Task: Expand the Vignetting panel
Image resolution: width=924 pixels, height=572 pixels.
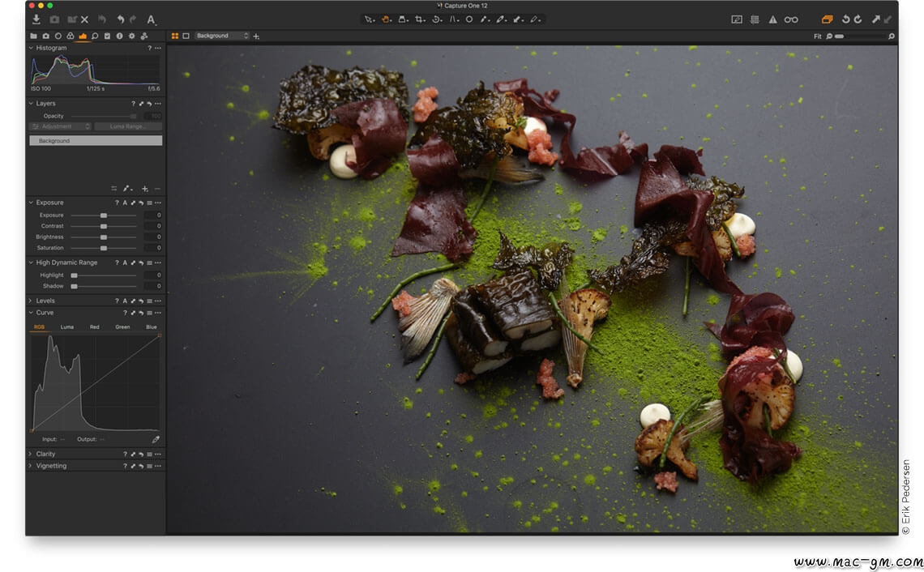Action: [x=31, y=466]
